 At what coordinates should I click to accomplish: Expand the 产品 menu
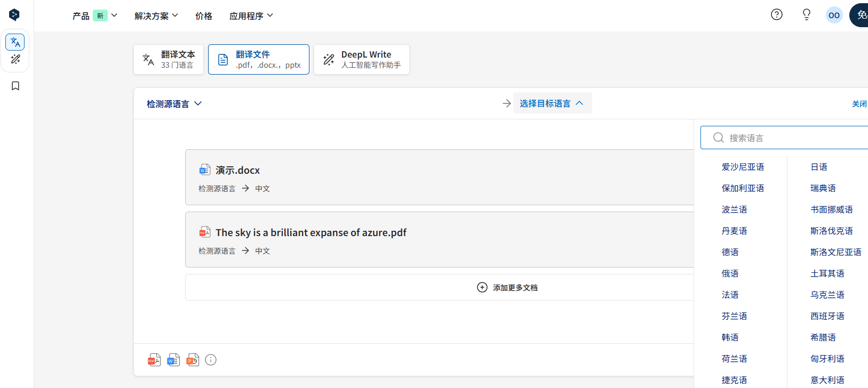[x=95, y=16]
